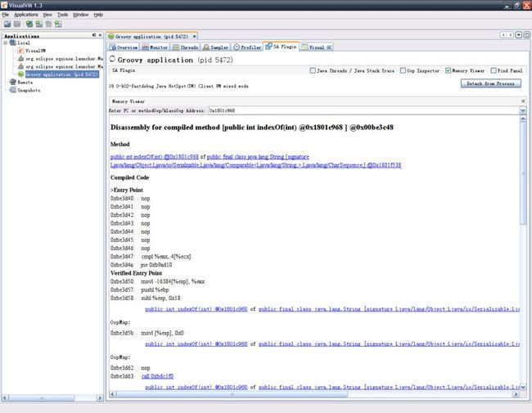Select the SA Plugin tab
This screenshot has height=413, width=532.
(282, 47)
